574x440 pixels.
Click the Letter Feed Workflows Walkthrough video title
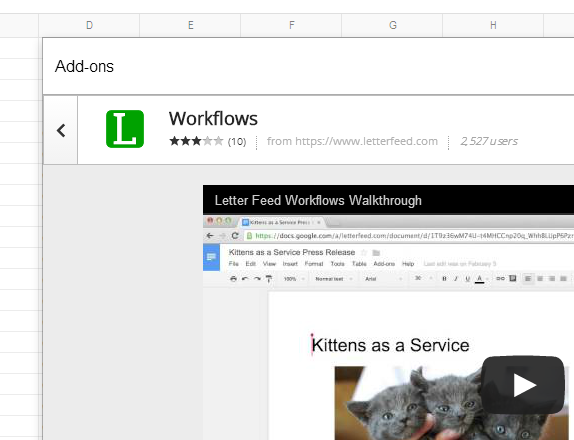coord(318,201)
